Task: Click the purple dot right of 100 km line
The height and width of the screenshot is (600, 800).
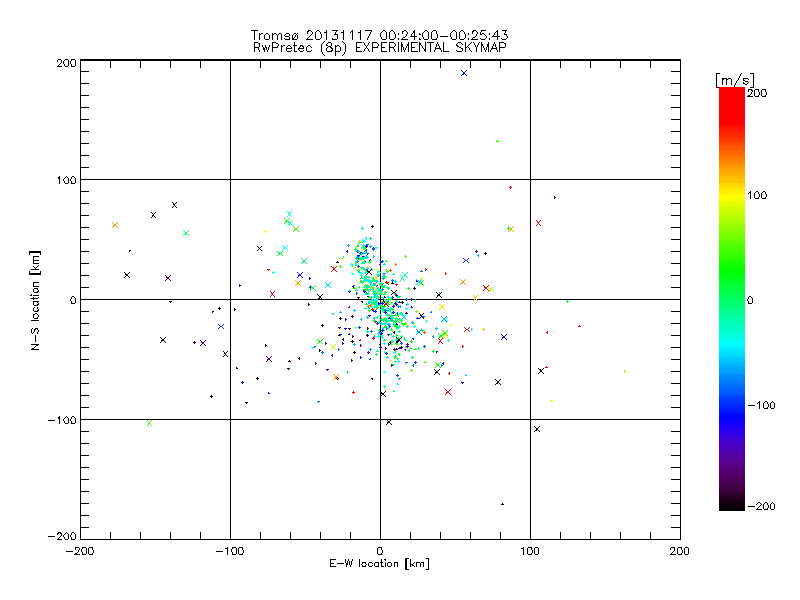Action: pos(555,197)
